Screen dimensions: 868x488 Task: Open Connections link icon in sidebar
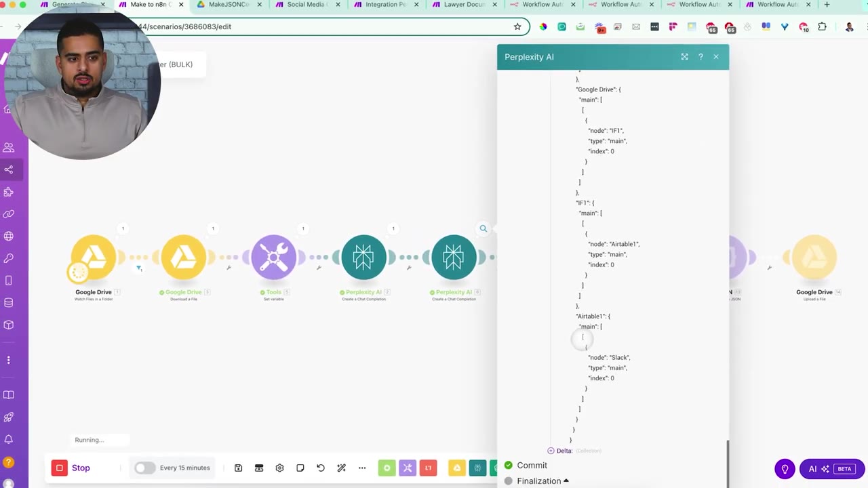(9, 214)
